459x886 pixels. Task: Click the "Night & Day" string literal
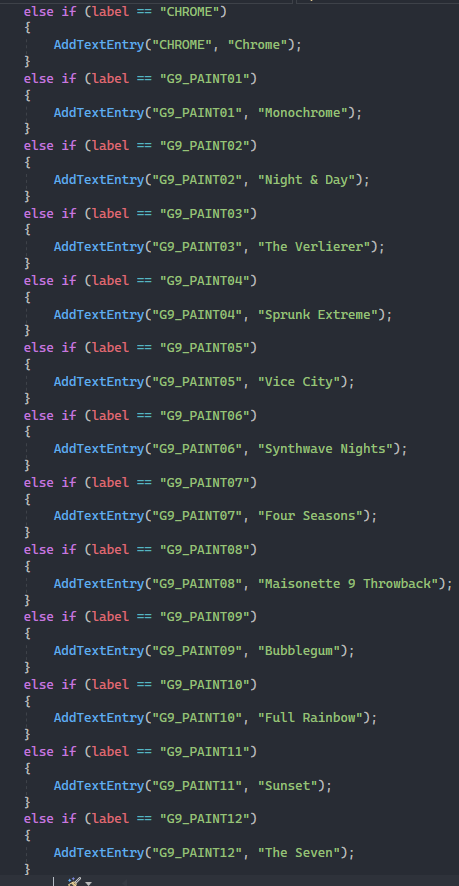point(306,180)
